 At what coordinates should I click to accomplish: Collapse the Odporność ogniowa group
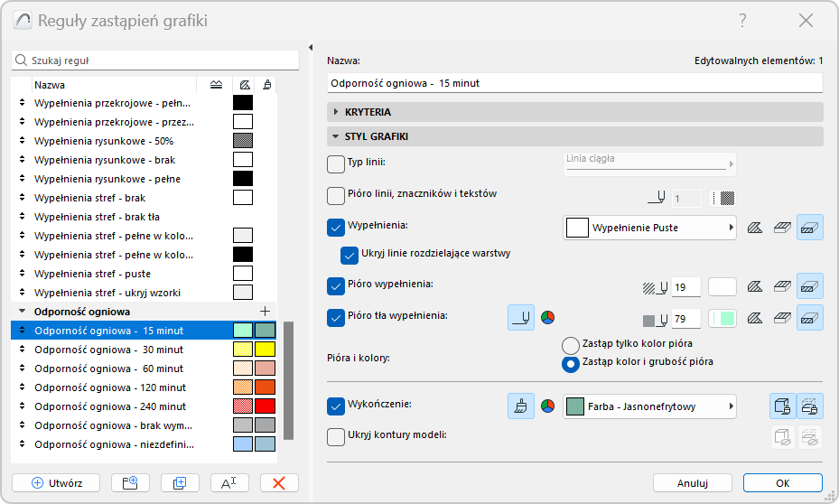(x=22, y=311)
